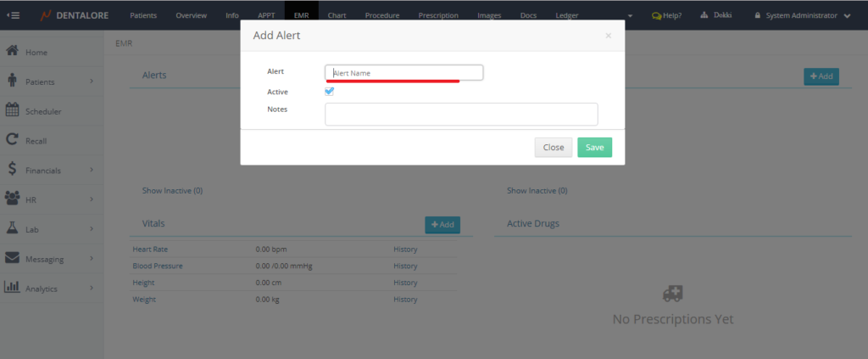The image size is (868, 359).
Task: Click the Financials dollar sign icon
Action: click(x=13, y=169)
